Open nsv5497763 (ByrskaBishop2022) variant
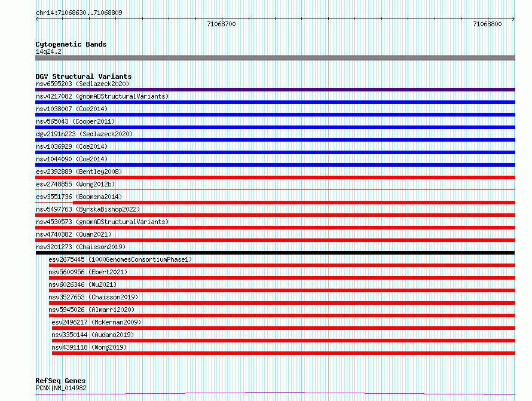532x401 pixels. point(88,209)
